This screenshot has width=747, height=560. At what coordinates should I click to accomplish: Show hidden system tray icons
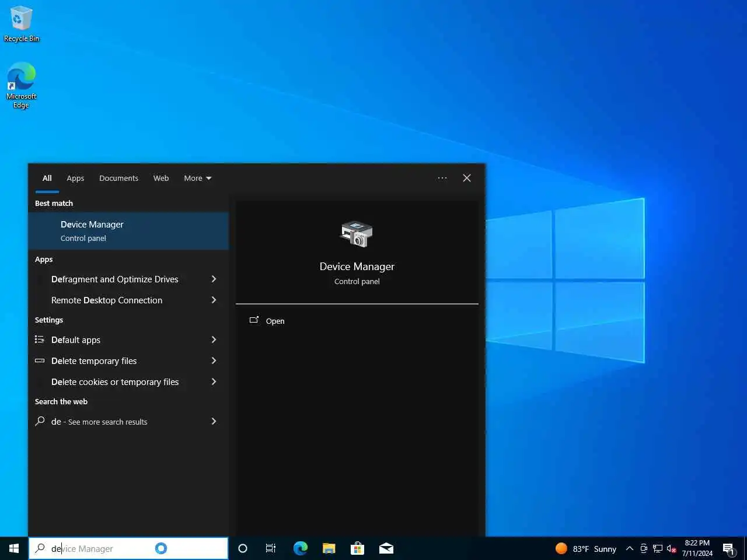point(630,548)
